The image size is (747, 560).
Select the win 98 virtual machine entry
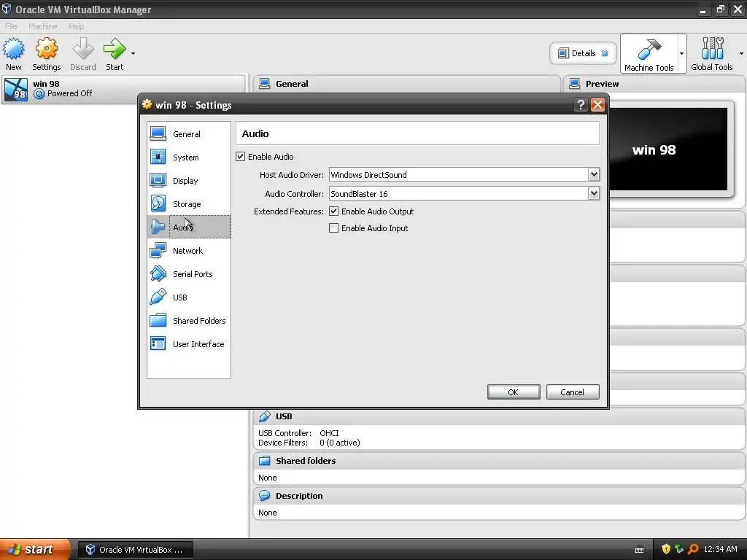(123, 89)
